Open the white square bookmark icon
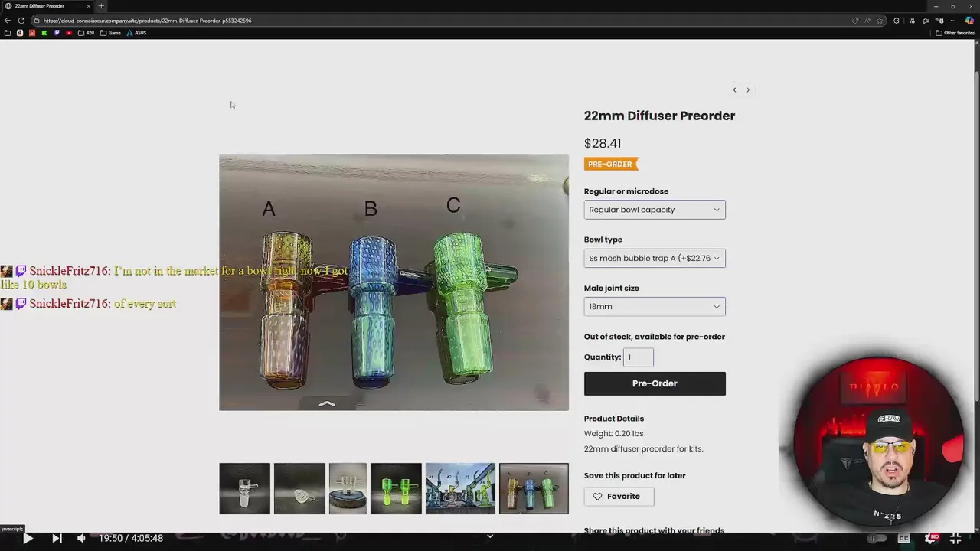 20,33
